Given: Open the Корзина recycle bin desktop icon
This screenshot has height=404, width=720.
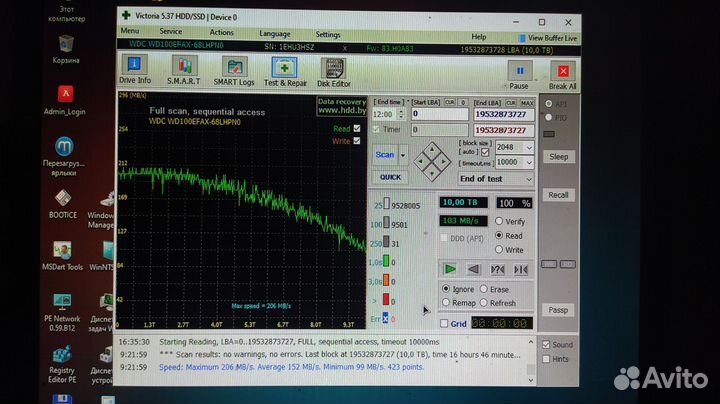Looking at the screenshot, I should point(66,47).
